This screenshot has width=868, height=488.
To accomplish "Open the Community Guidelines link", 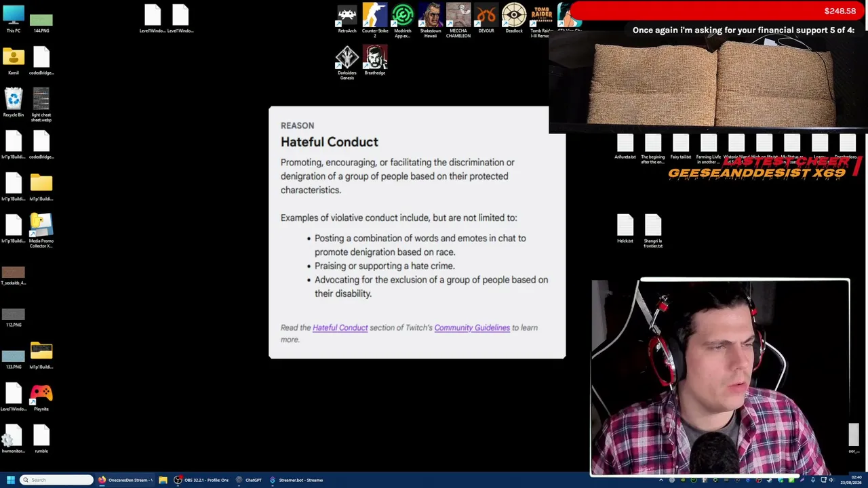I will [x=472, y=328].
